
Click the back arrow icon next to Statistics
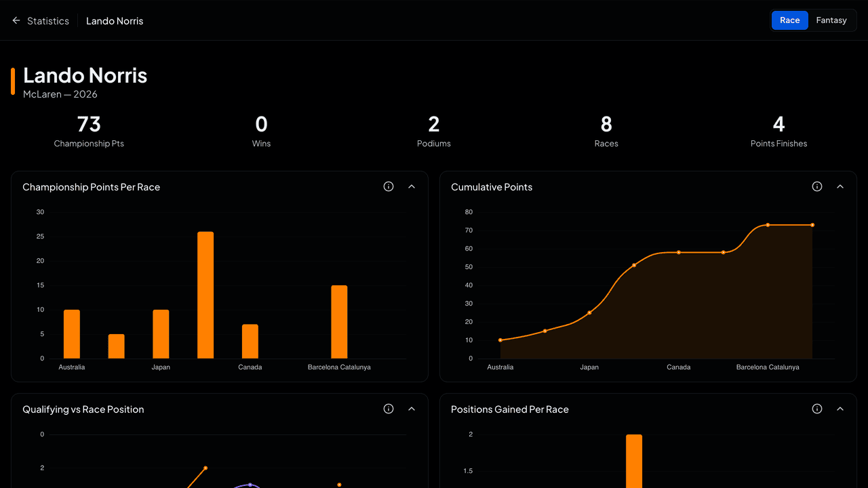coord(16,21)
